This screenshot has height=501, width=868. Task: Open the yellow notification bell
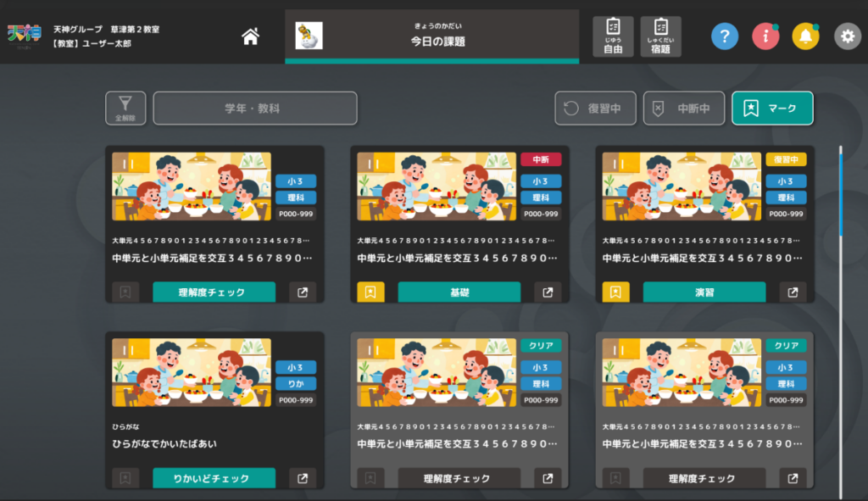click(x=805, y=36)
